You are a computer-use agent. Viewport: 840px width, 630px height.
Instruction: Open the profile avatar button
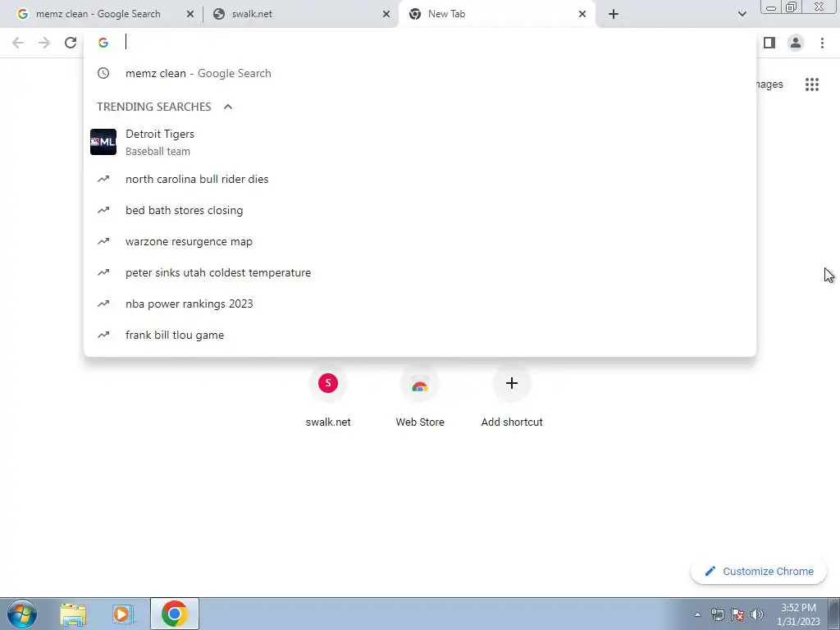796,43
